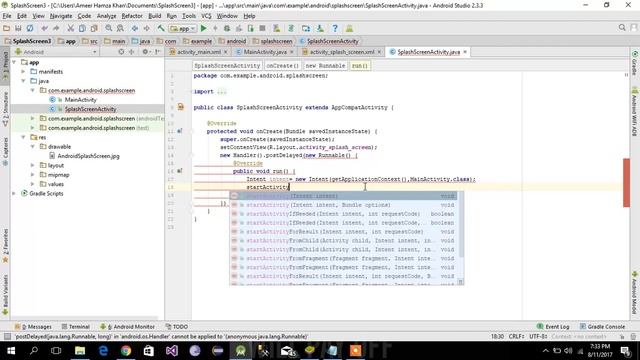Open the TODO tool window
Image resolution: width=640 pixels, height=360 pixels.
tap(177, 327)
